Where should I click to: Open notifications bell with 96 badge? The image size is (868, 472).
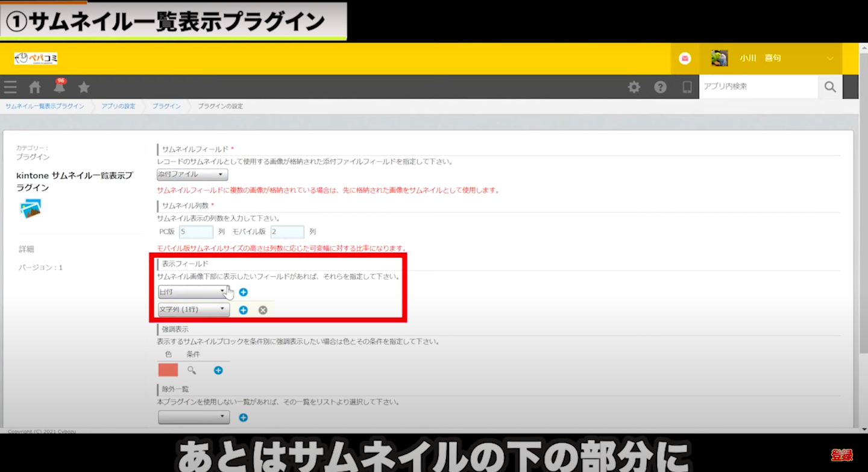click(x=59, y=87)
